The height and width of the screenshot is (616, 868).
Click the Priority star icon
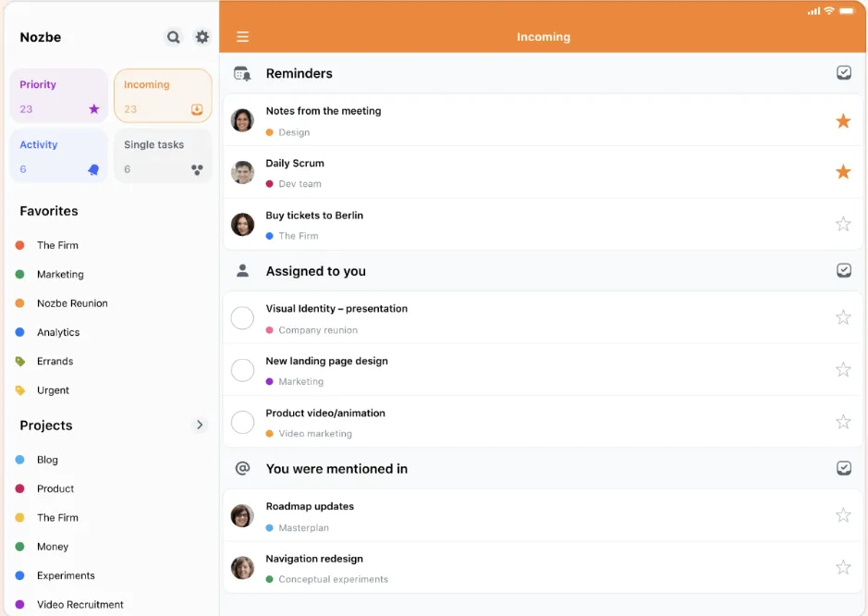point(94,109)
